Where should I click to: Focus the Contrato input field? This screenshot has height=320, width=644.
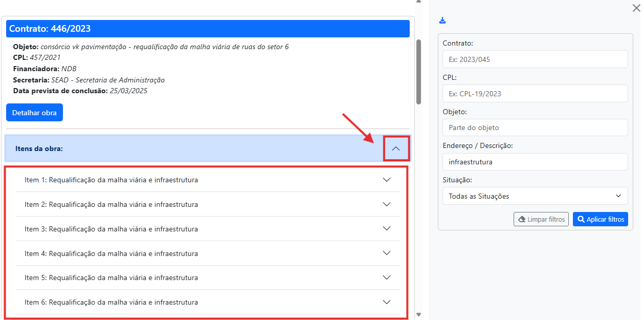point(535,59)
